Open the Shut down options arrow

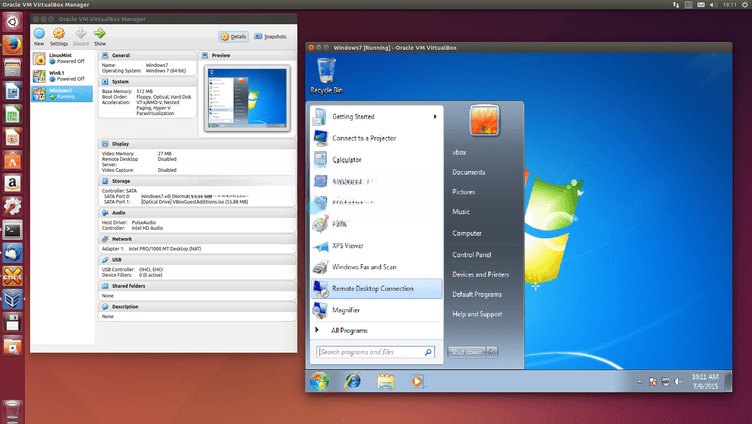click(x=492, y=352)
